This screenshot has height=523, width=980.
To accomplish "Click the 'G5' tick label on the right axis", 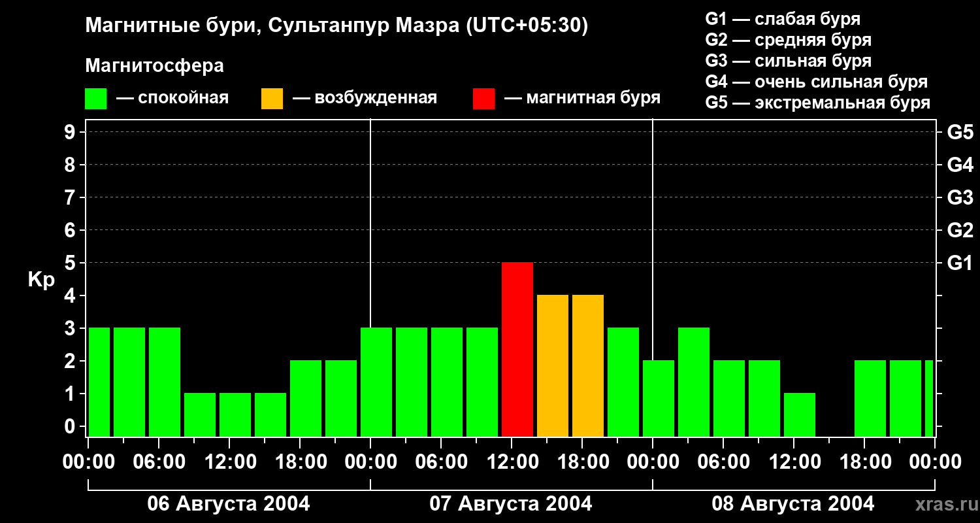I will click(x=960, y=132).
